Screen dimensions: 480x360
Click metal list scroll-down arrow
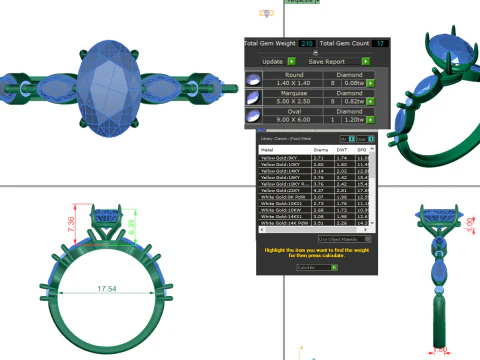click(x=372, y=223)
